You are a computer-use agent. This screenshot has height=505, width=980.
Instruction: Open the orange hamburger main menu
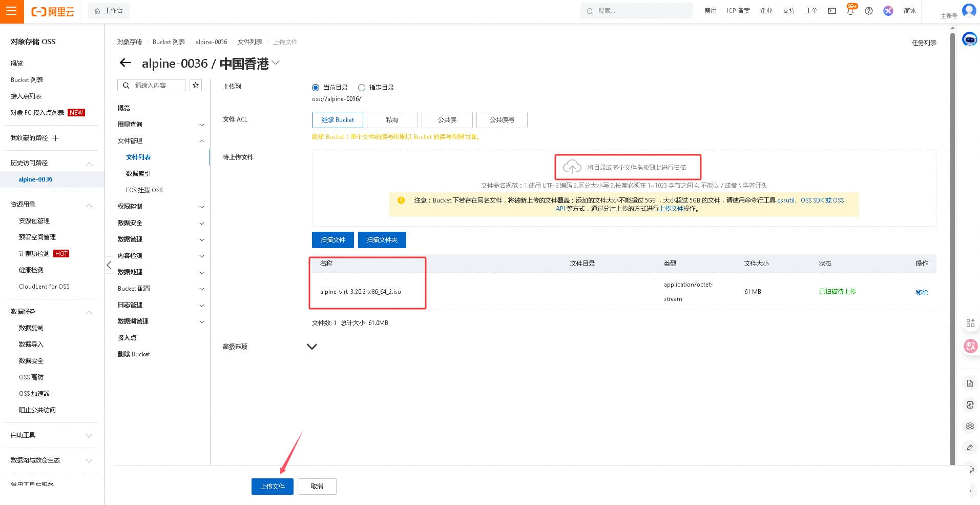11,11
